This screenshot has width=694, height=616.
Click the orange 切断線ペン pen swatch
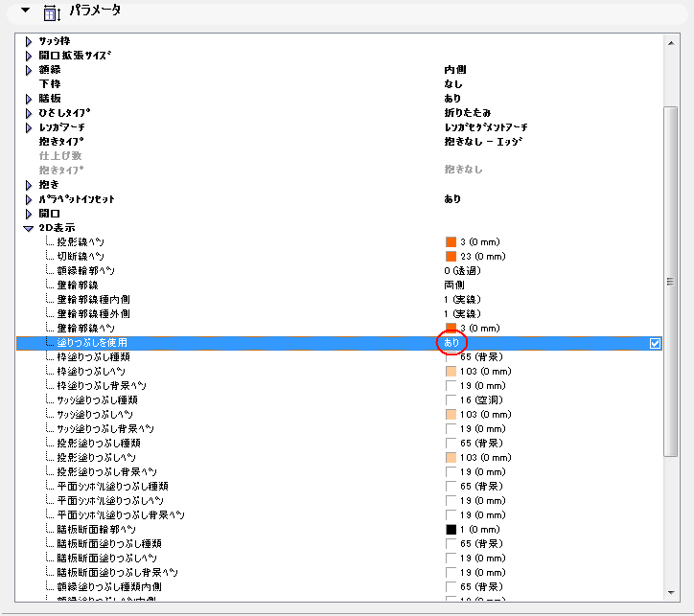point(451,256)
